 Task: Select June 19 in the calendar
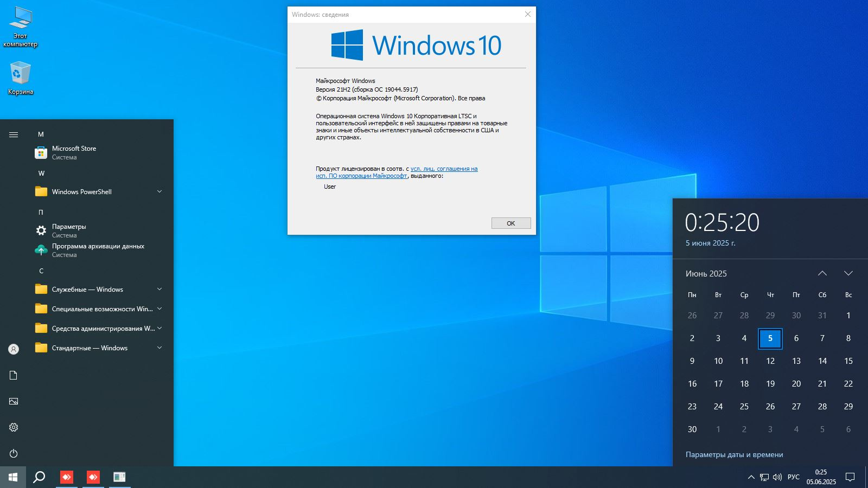(x=770, y=384)
